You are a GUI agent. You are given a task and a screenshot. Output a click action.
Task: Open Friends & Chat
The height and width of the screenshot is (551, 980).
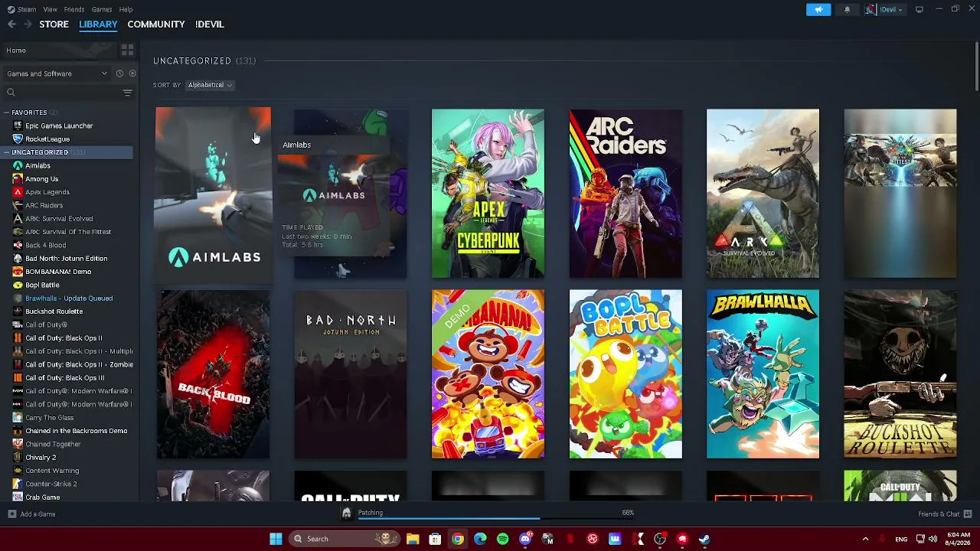click(945, 514)
